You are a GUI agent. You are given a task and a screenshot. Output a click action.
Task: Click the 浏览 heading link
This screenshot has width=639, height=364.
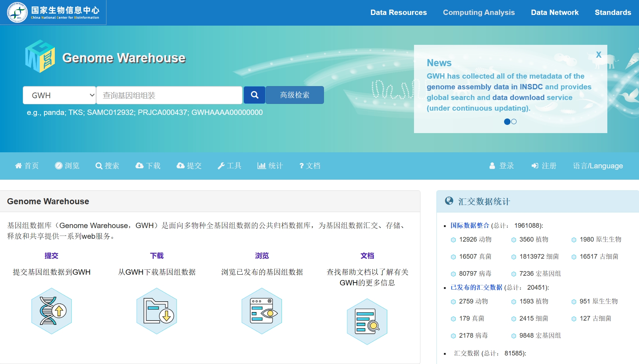[x=262, y=255]
